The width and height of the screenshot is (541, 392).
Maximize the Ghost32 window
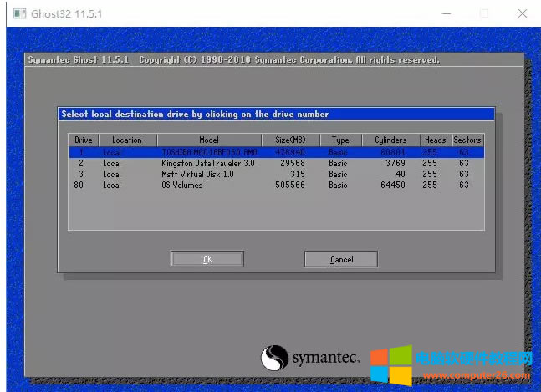point(483,14)
